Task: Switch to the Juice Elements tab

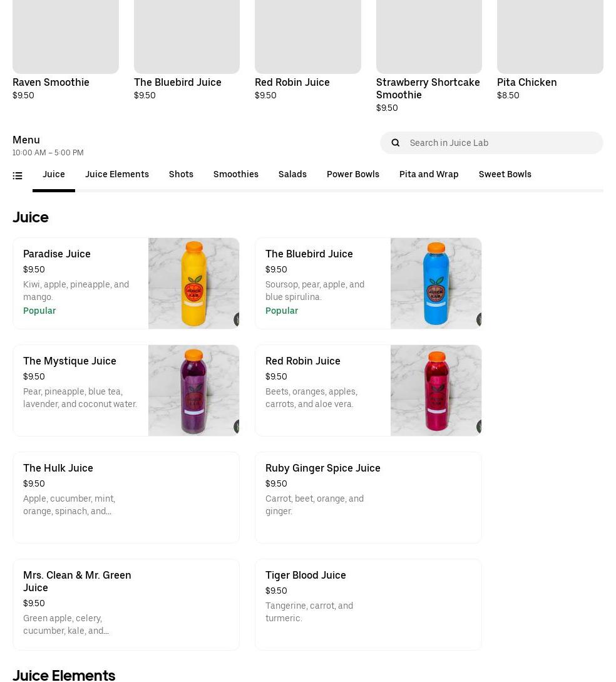Action: tap(116, 174)
